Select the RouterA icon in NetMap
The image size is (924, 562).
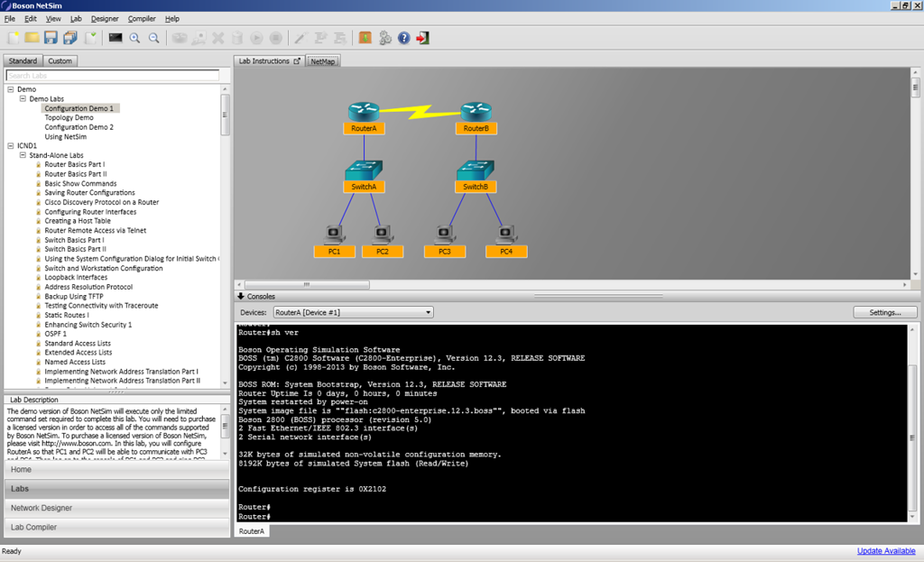[364, 111]
